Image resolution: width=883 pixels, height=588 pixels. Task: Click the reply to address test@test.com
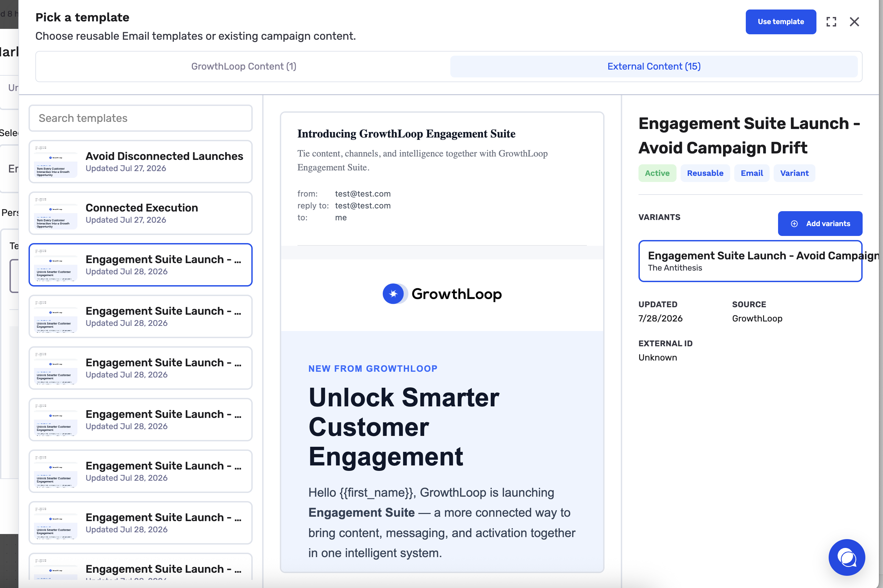(363, 205)
